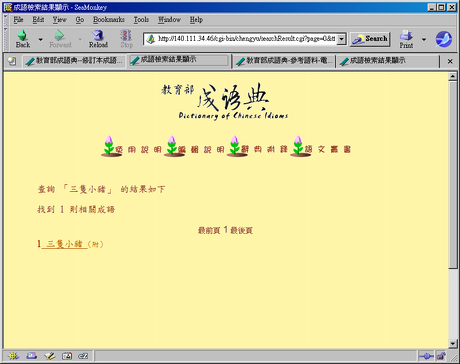Viewport: 460px width, 364px height.
Task: Select page number 1 in pagination
Action: (x=226, y=230)
